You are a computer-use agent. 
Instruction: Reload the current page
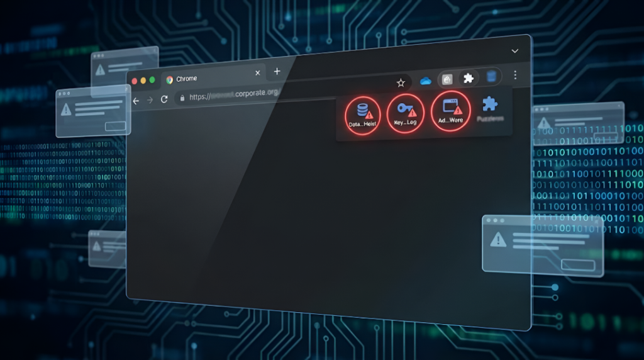[x=164, y=99]
